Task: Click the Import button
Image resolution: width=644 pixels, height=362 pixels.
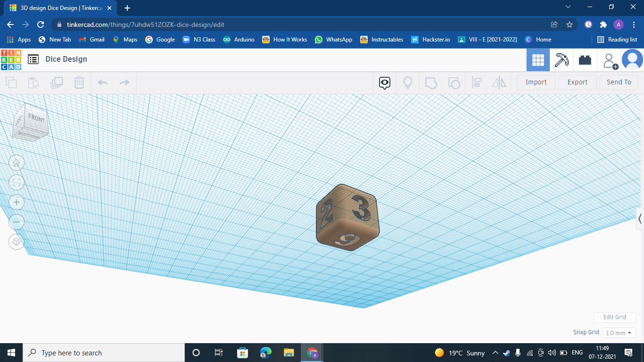Action: pos(536,82)
